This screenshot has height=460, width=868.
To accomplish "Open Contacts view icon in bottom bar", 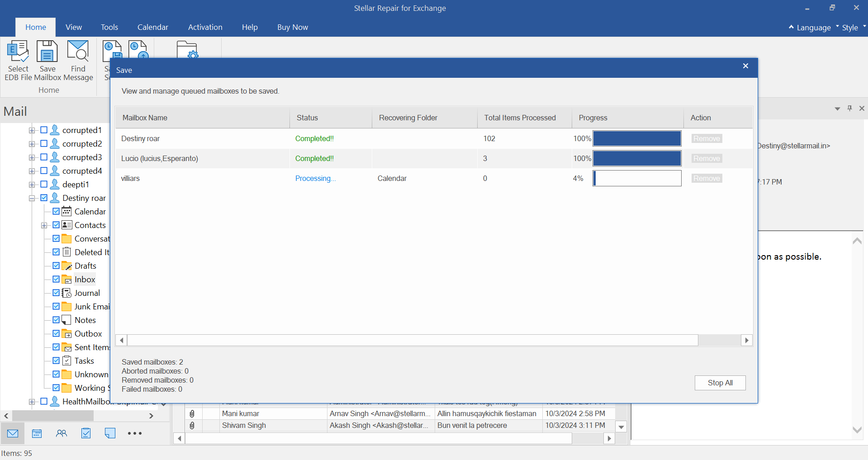I will pos(62,433).
